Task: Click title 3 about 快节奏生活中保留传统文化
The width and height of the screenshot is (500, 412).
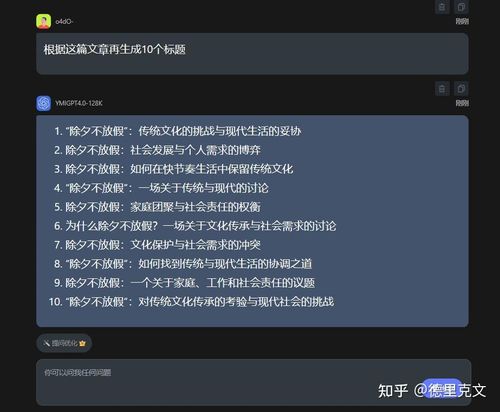Action: (x=174, y=169)
